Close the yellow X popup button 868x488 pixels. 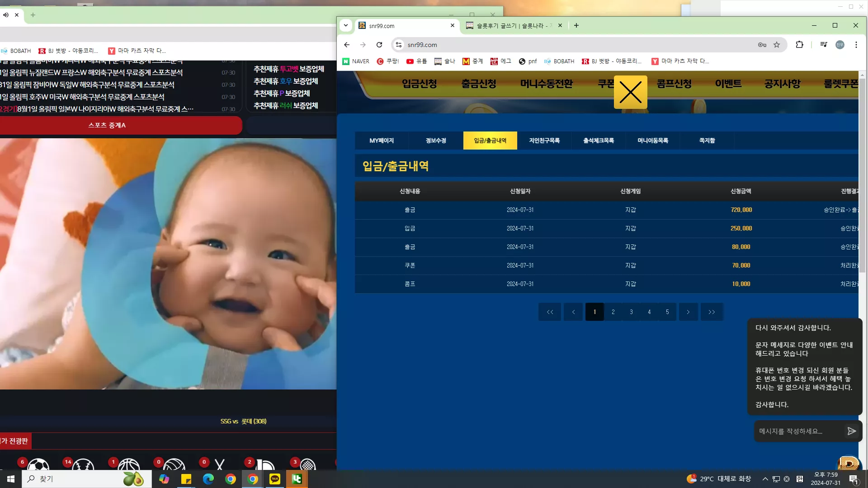[x=630, y=92]
